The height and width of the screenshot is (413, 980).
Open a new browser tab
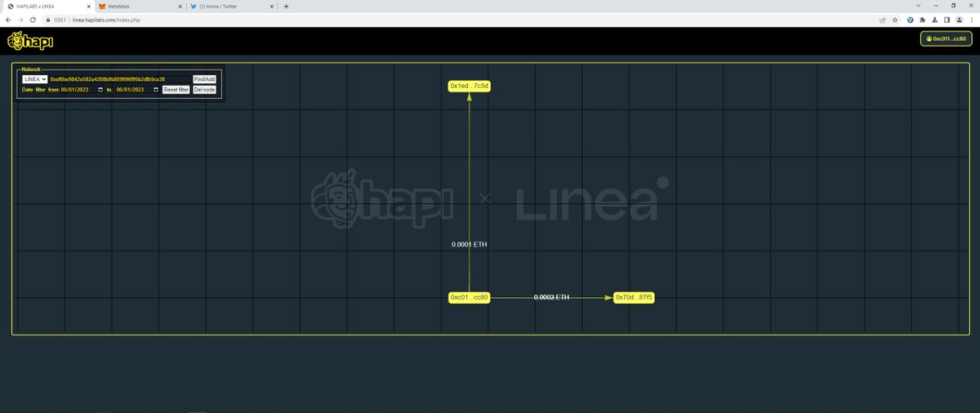click(x=286, y=6)
